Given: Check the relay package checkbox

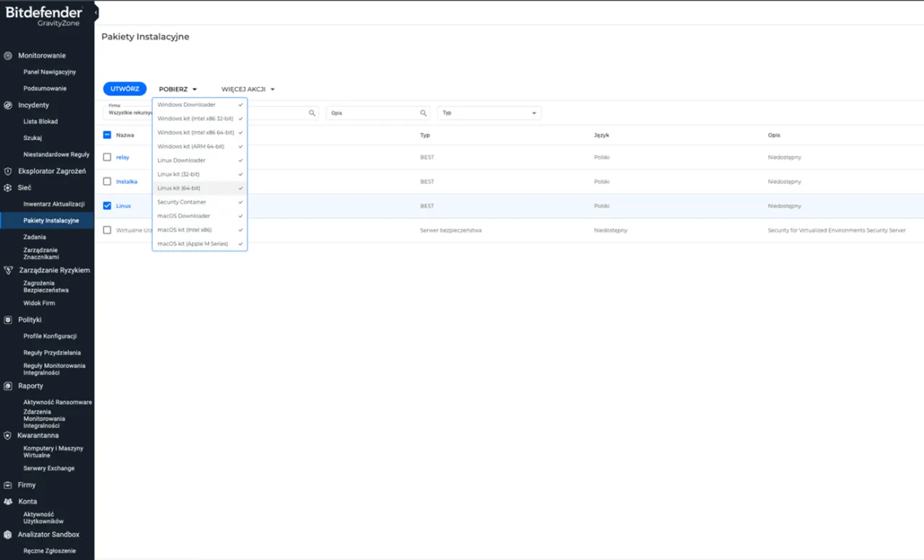Looking at the screenshot, I should tap(108, 157).
